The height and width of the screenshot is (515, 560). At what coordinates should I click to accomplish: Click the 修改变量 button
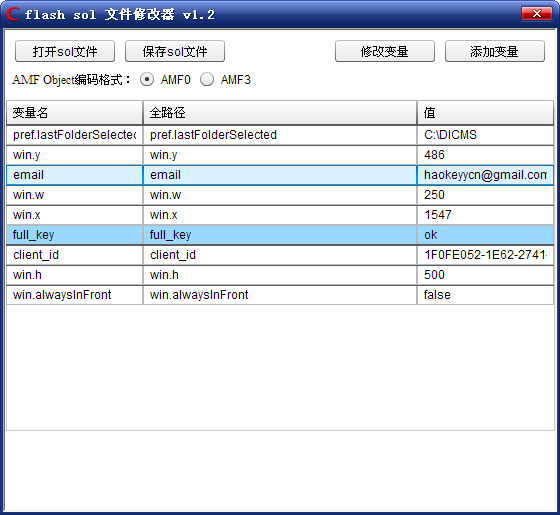[x=385, y=51]
